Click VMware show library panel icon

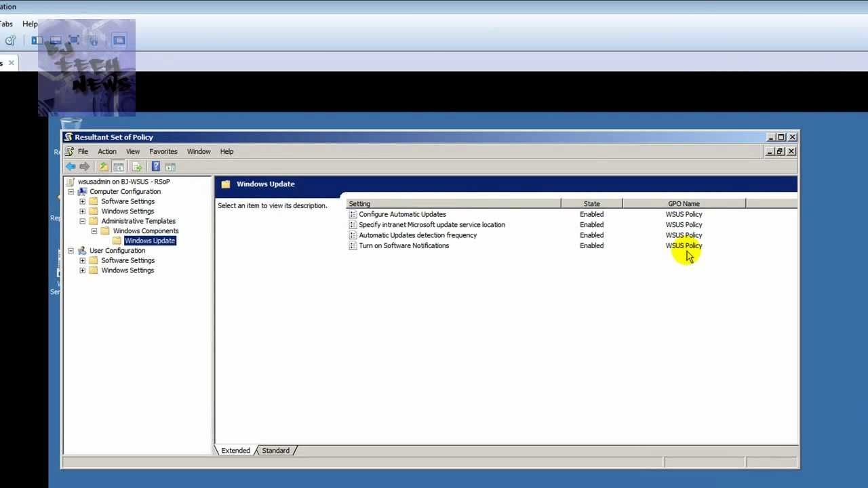pos(37,41)
